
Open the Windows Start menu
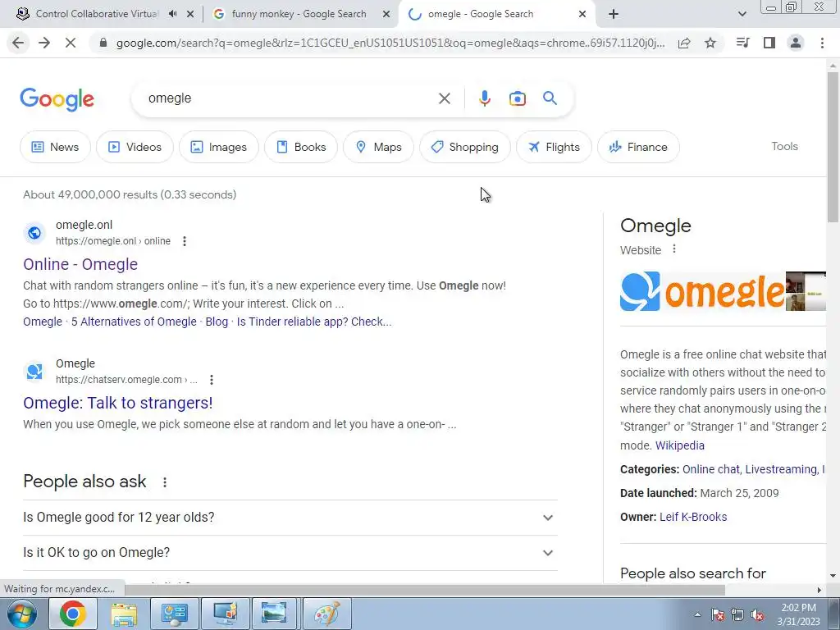point(21,614)
